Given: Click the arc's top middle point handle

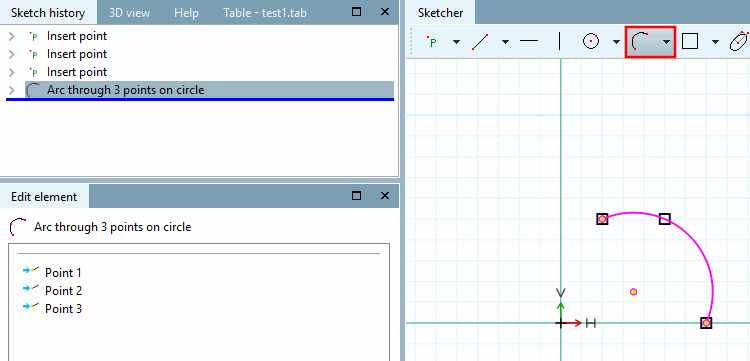Looking at the screenshot, I should (665, 219).
